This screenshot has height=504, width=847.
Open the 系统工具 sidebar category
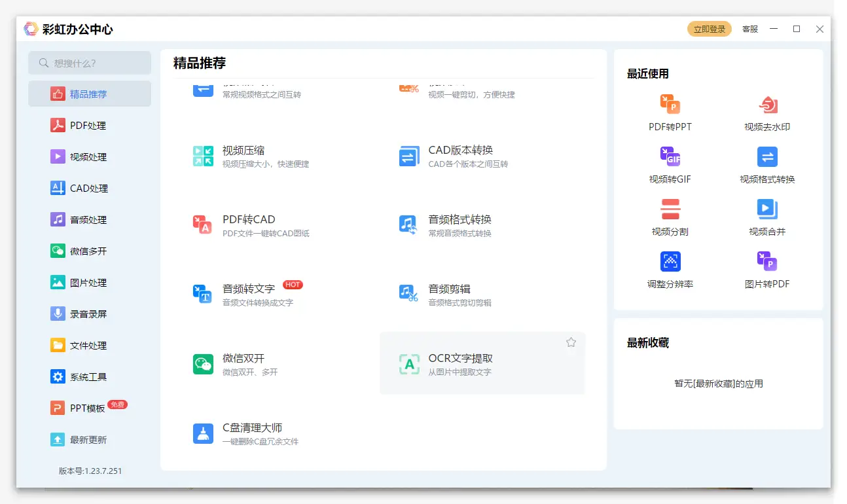tap(88, 377)
